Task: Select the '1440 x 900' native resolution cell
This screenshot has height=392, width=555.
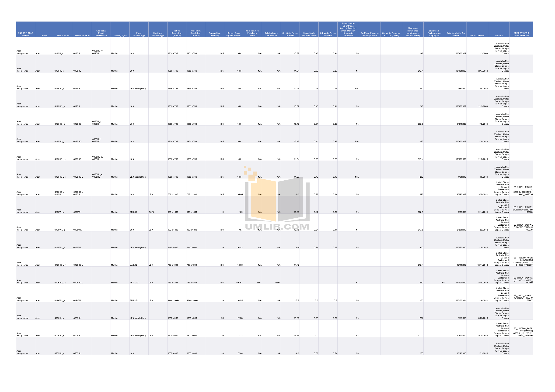Action: tap(173, 248)
